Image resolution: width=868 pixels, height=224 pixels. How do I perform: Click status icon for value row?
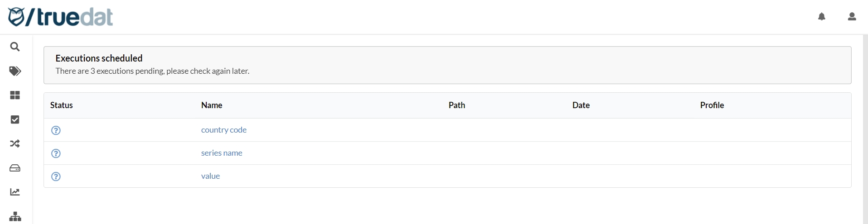pos(56,176)
